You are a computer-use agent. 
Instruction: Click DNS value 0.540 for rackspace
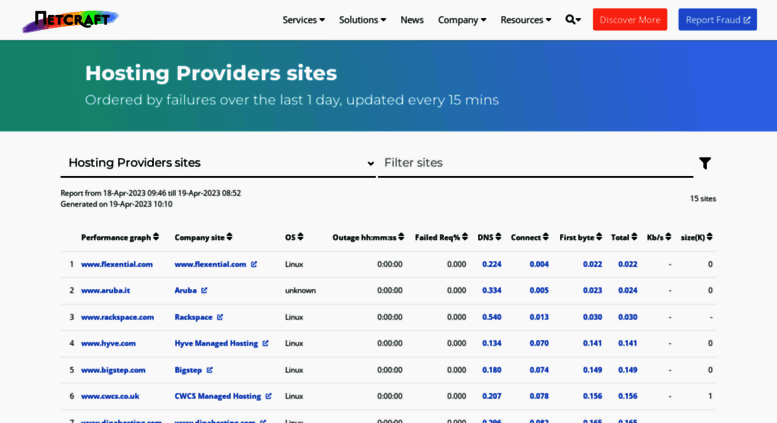(x=492, y=317)
